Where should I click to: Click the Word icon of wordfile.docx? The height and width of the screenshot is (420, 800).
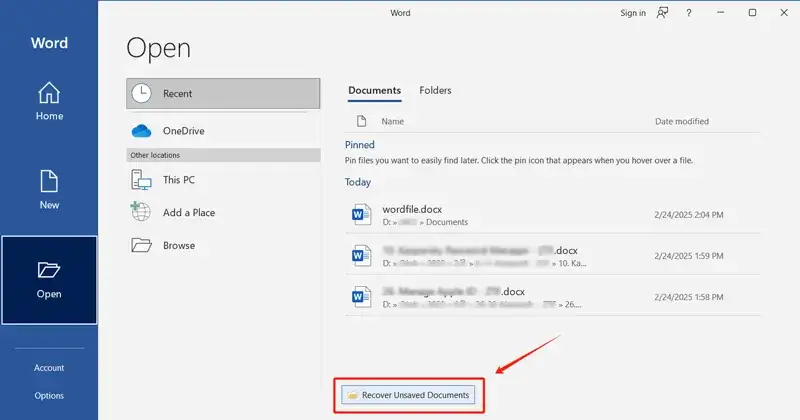pyautogui.click(x=361, y=214)
